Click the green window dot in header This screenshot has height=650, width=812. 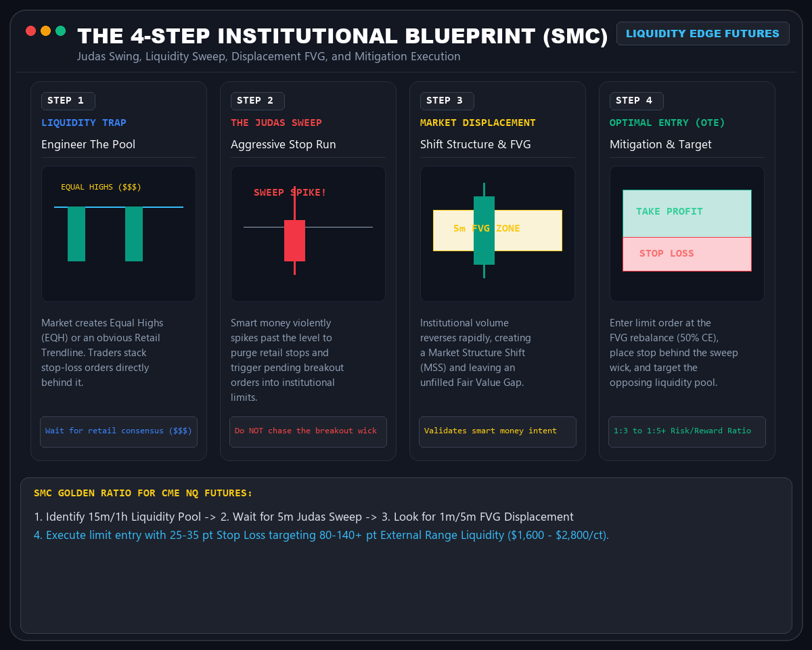(60, 30)
